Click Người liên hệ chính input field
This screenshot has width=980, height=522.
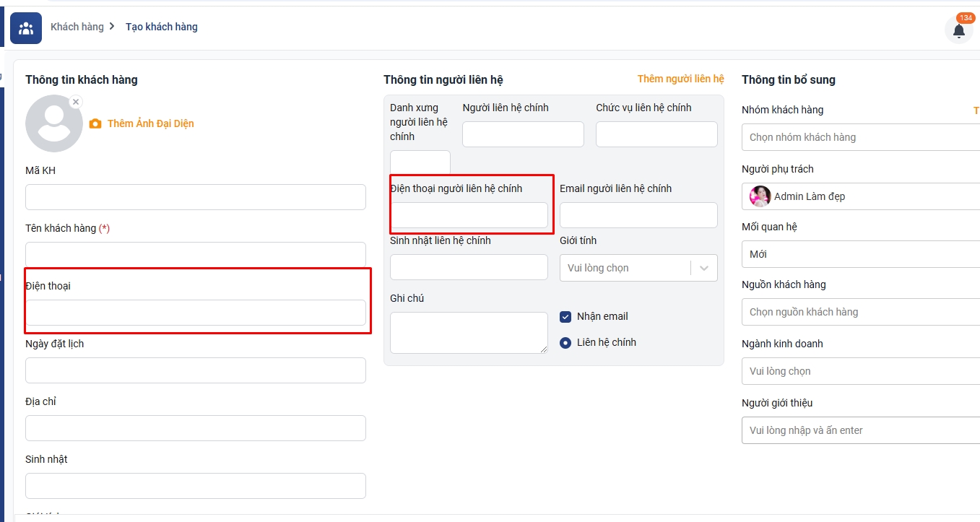523,134
